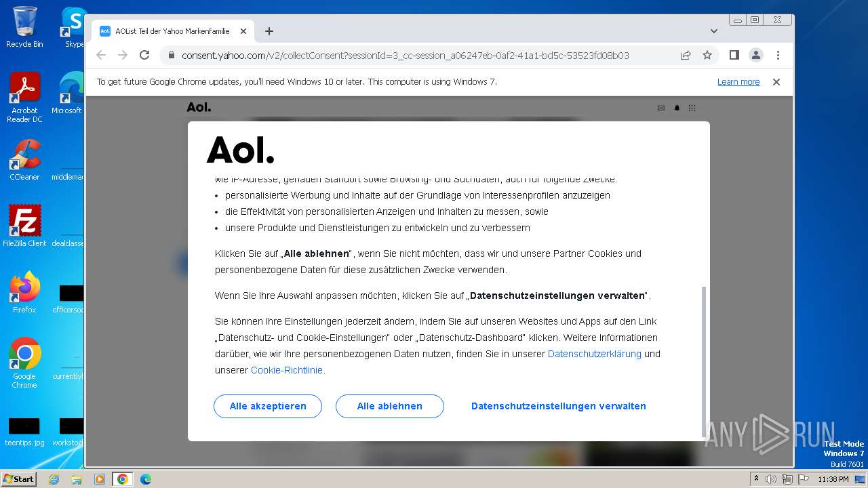Screen dimensions: 868x488
Task: Select the AOList Yahoo Markenfamilie tab
Action: 173,31
